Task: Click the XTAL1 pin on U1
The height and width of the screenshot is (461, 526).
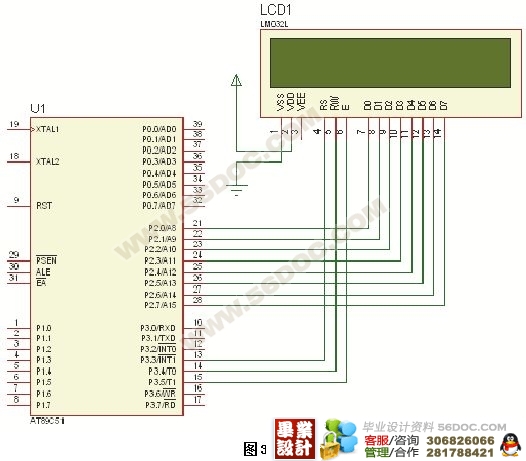Action: [47, 129]
